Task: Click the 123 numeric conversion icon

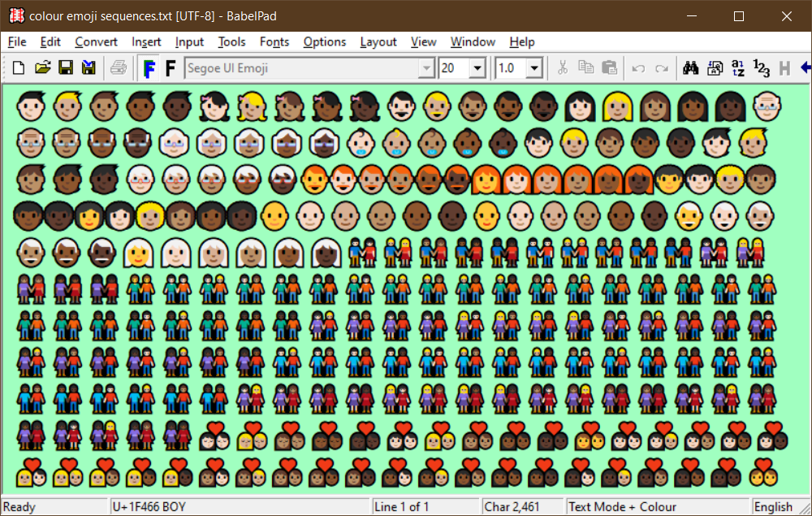Action: click(761, 68)
